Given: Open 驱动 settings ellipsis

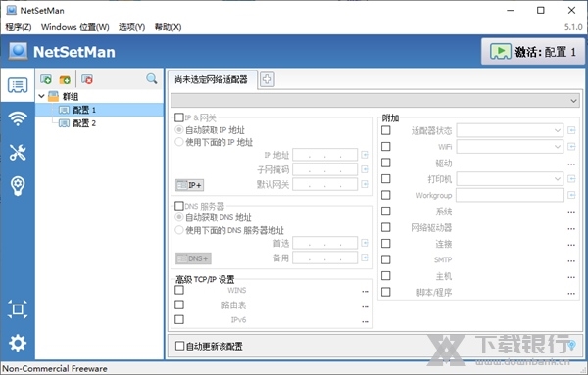Looking at the screenshot, I should pyautogui.click(x=571, y=164).
